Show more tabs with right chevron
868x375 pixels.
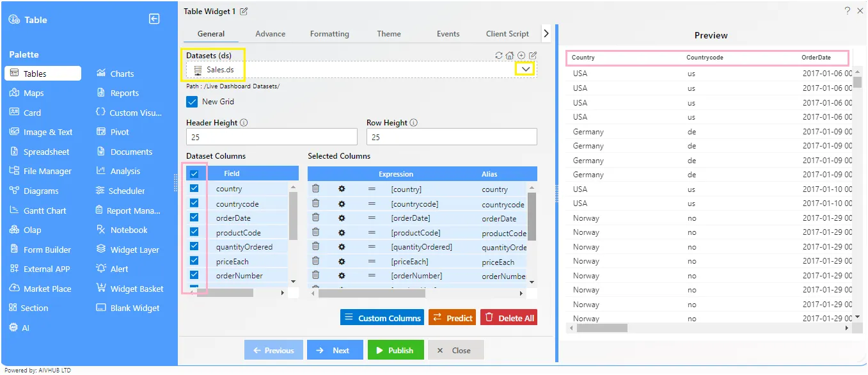click(x=546, y=33)
